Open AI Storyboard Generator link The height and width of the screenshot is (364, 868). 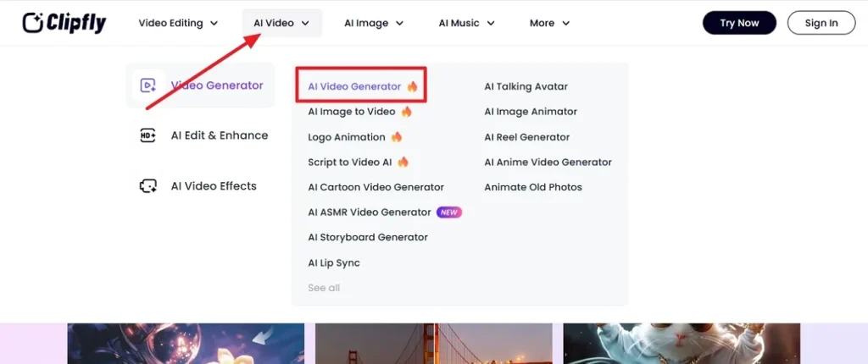[x=368, y=237]
